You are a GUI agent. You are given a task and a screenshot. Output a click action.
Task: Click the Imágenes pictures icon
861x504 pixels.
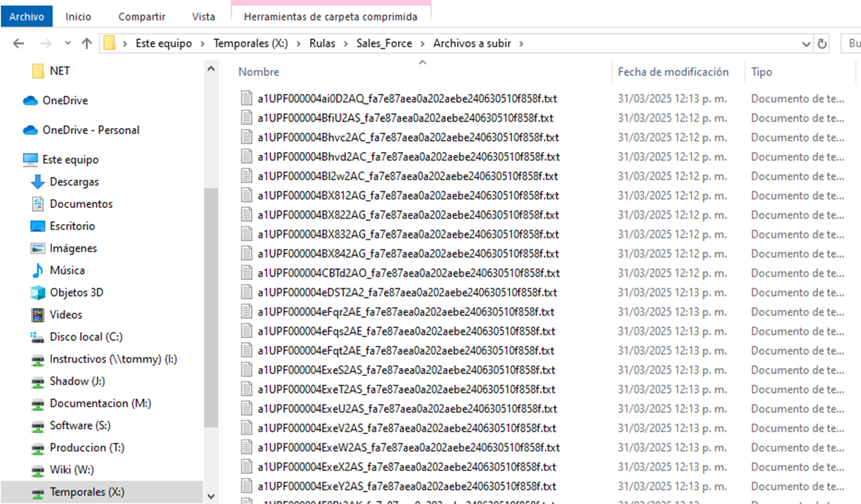pos(38,248)
